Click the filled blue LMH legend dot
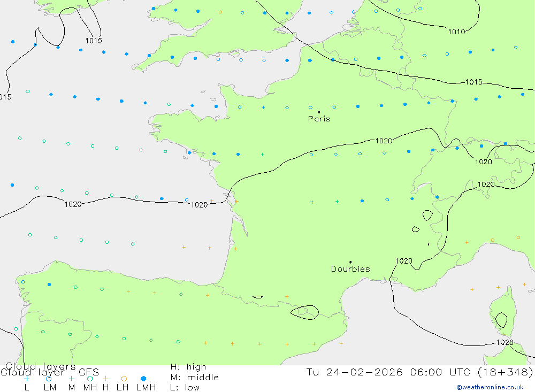535x392 pixels. click(143, 379)
